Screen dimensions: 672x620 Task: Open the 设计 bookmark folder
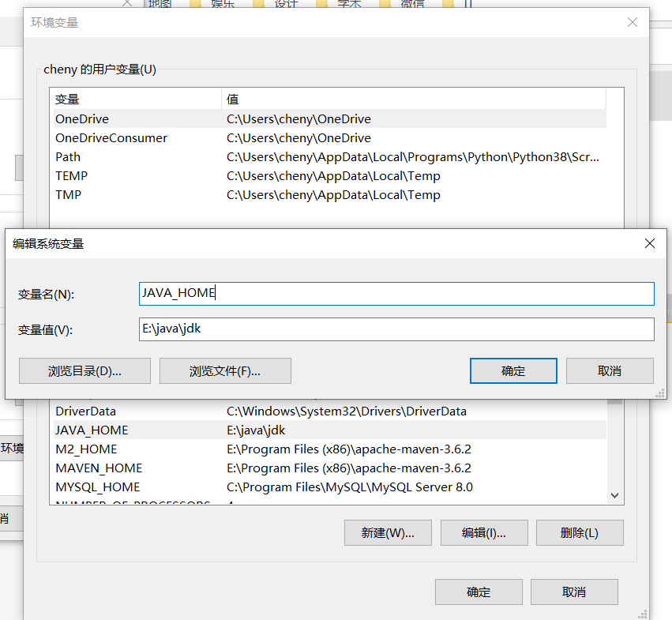(x=283, y=4)
